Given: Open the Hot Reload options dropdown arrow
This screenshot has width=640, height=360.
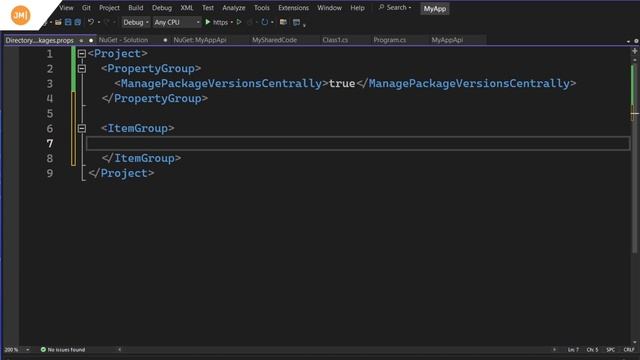Looking at the screenshot, I should click(272, 22).
